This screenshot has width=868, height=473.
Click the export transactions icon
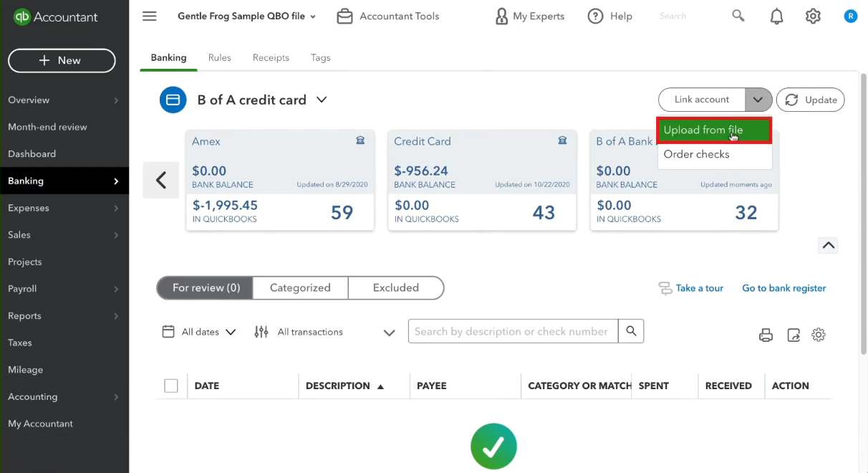click(794, 335)
